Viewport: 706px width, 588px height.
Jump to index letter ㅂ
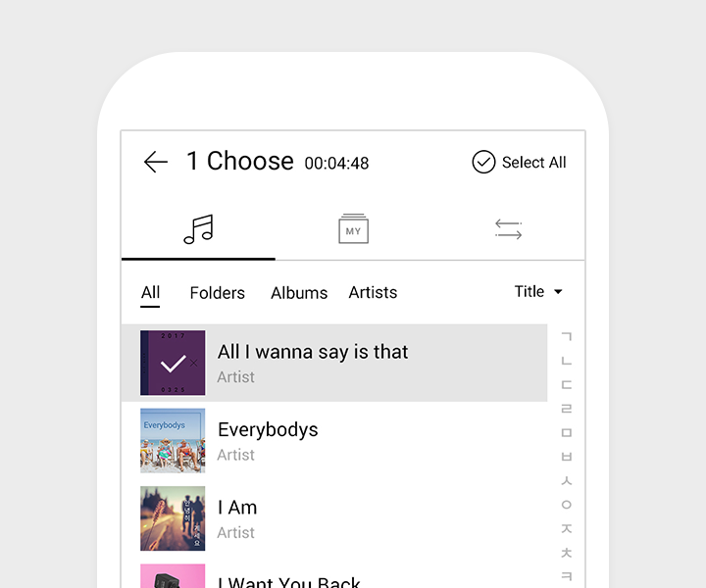coord(566,457)
